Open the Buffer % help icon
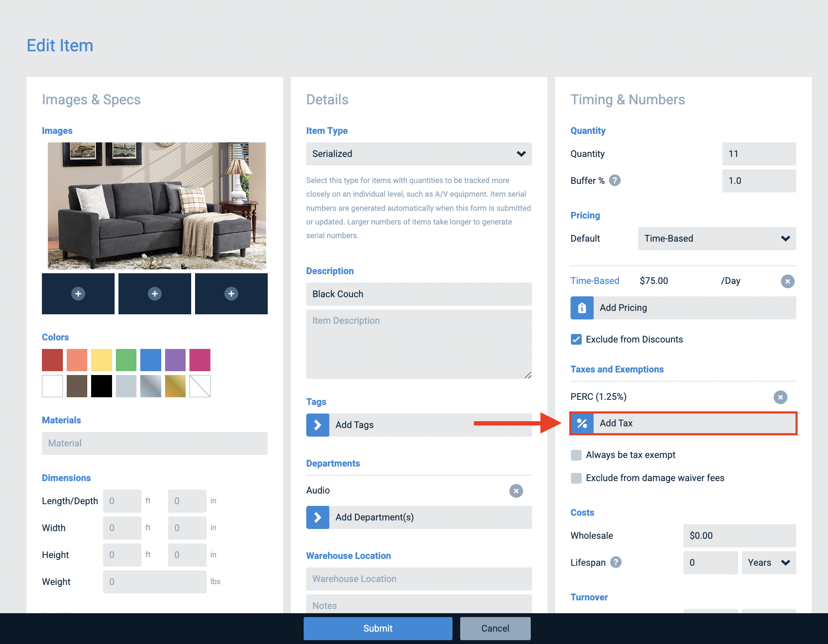828x644 pixels. pyautogui.click(x=615, y=180)
